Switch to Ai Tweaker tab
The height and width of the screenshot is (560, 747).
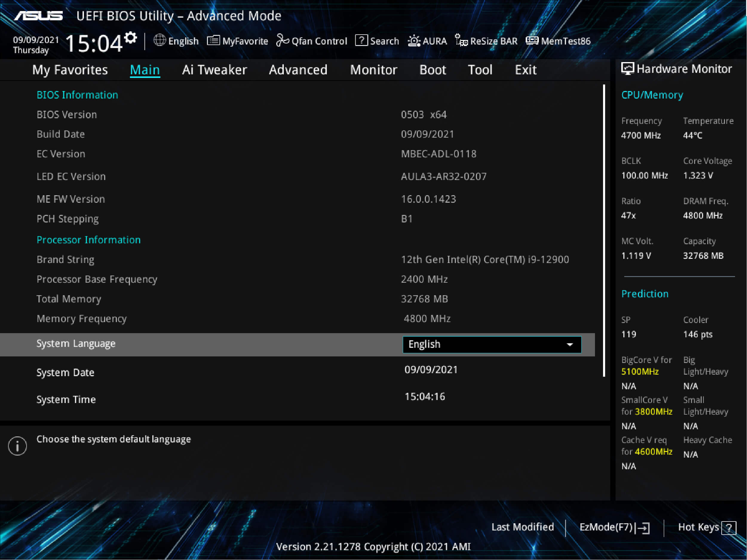(x=214, y=70)
